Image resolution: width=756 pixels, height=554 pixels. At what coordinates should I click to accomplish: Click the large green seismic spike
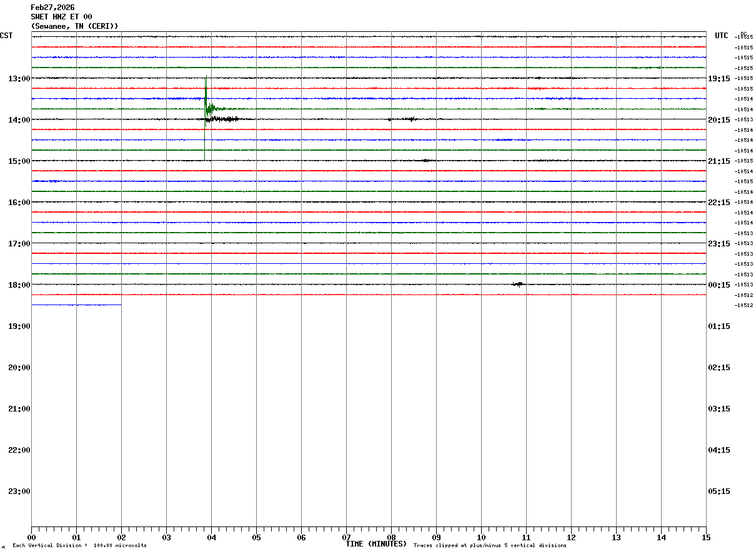tap(206, 94)
